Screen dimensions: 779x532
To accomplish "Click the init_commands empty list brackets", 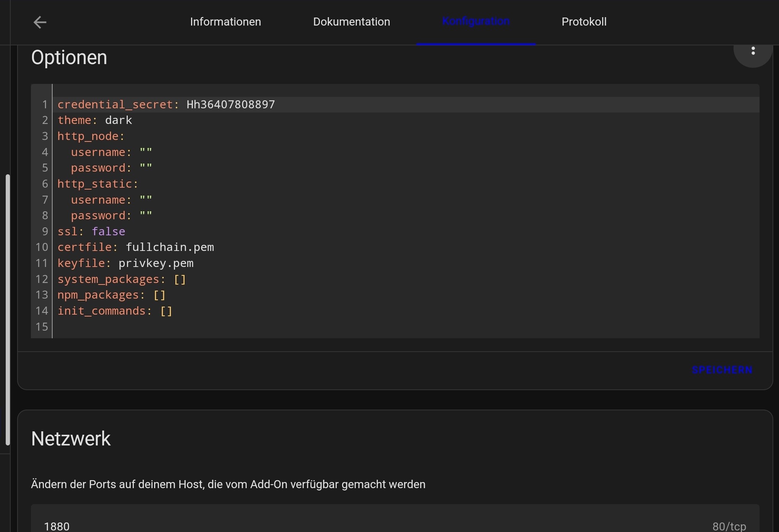I will [x=166, y=311].
